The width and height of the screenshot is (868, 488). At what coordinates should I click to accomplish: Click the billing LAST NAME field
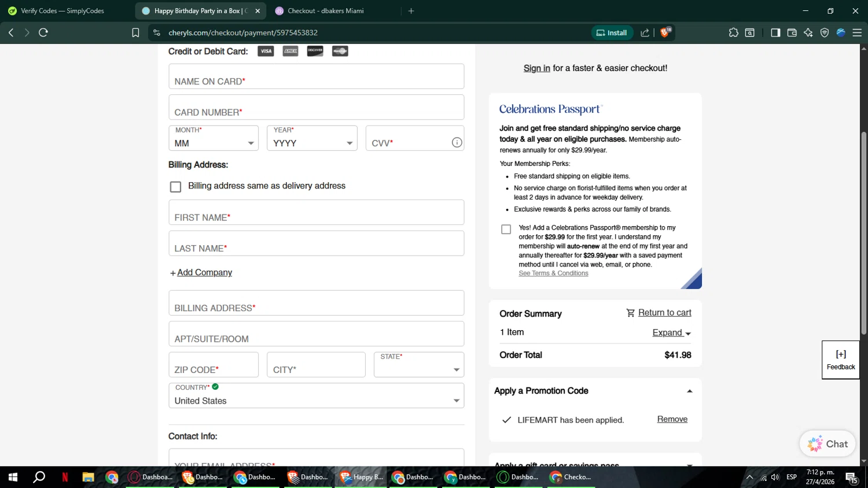pos(317,243)
